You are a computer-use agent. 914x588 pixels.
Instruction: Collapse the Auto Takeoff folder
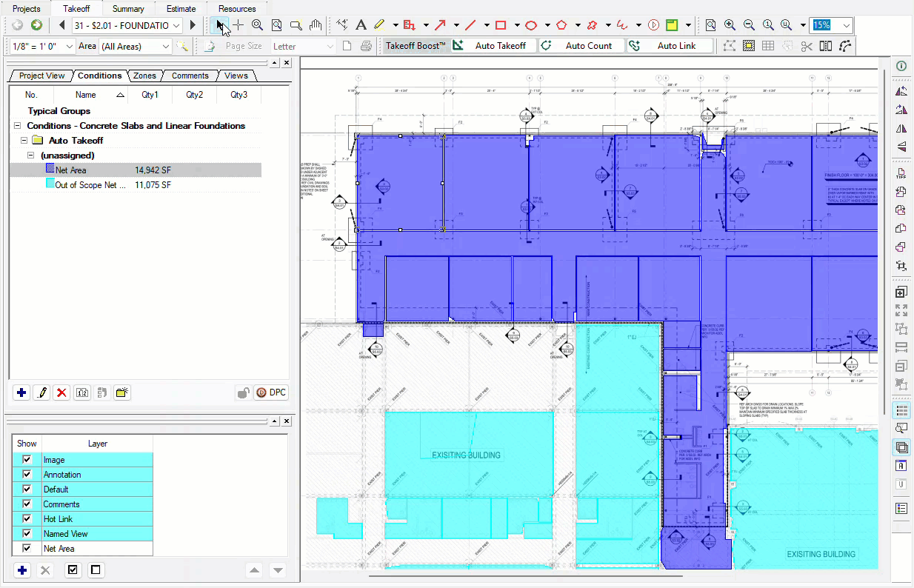point(24,141)
